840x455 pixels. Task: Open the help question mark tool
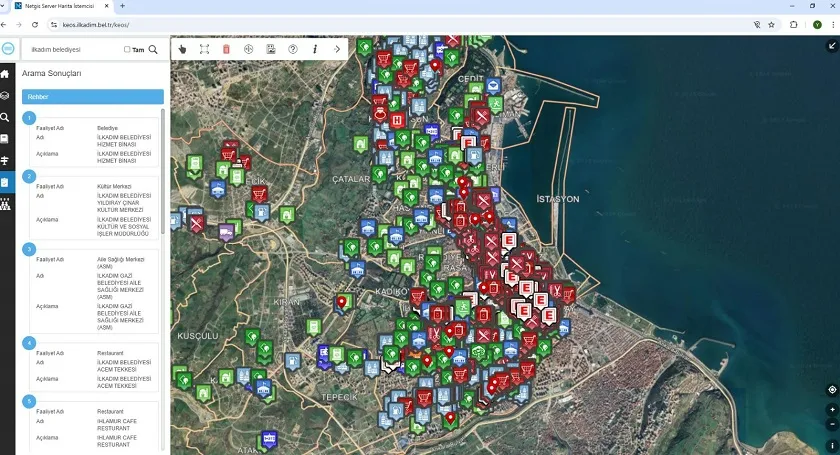(293, 49)
